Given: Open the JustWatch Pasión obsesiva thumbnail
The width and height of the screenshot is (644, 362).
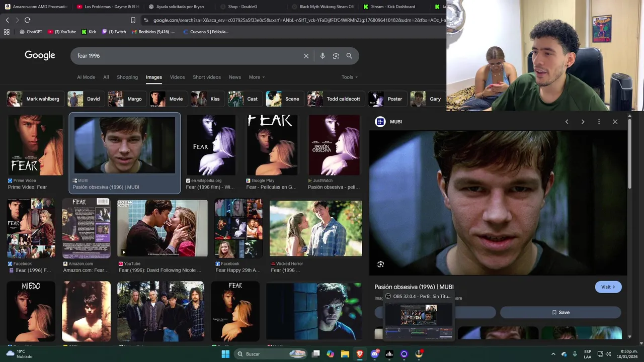Looking at the screenshot, I should point(334,145).
